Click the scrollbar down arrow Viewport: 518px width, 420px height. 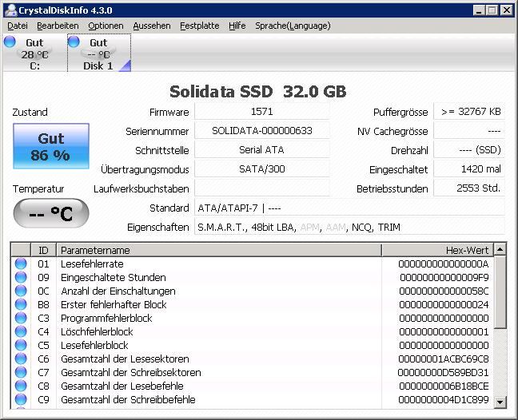coord(500,402)
